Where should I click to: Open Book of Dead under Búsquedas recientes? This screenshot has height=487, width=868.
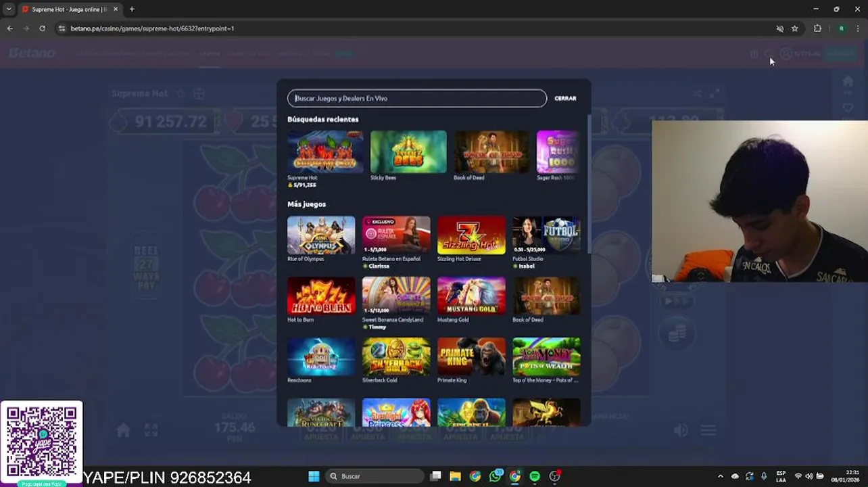coord(491,152)
